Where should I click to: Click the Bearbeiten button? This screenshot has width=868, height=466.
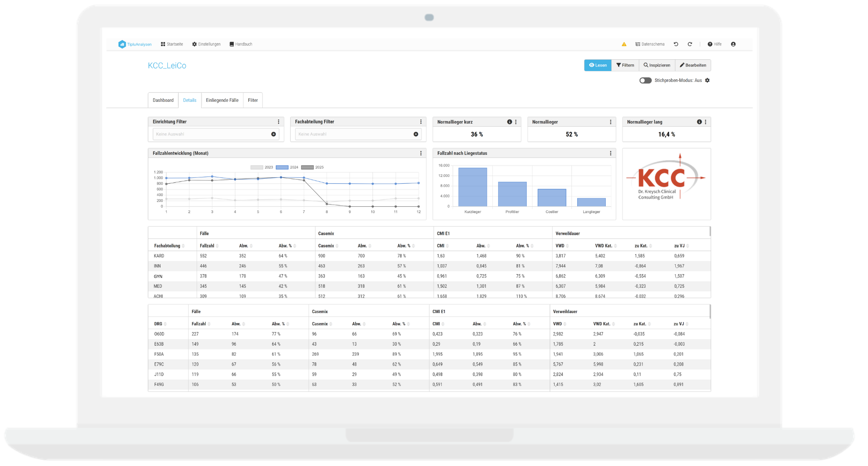pos(693,65)
